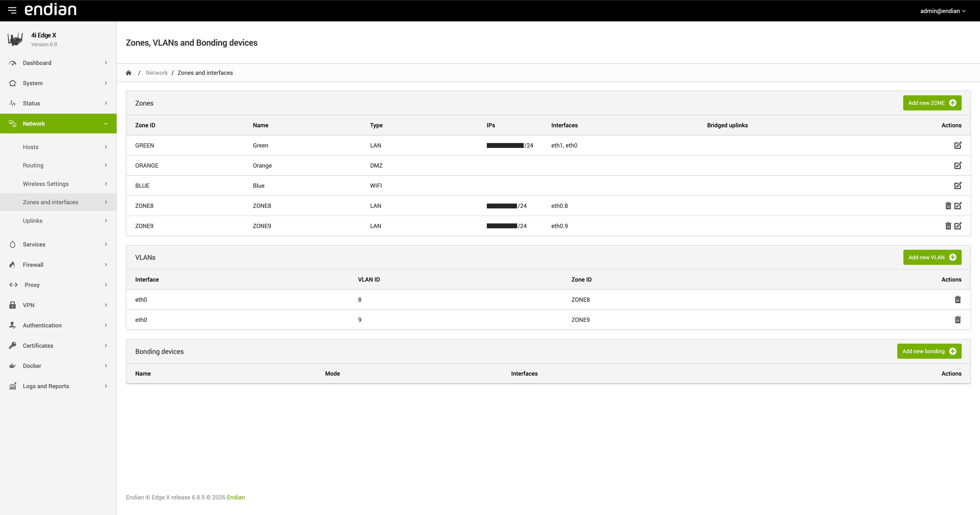Expand the Proxy menu chevron

pos(106,285)
